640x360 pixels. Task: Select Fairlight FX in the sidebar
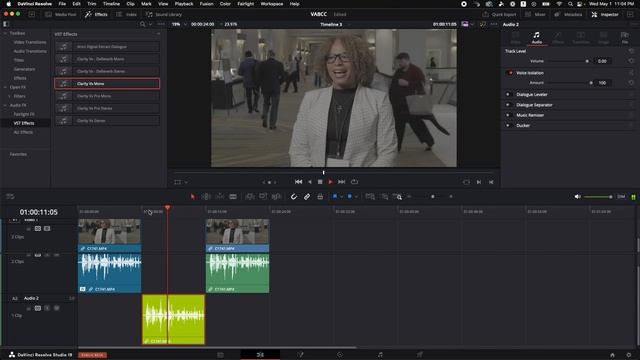(24, 114)
